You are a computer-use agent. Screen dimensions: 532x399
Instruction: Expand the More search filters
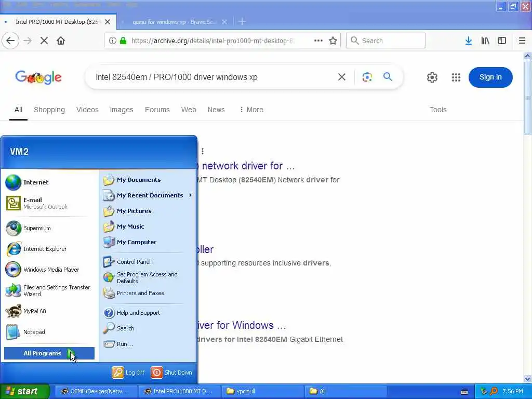[x=251, y=110]
